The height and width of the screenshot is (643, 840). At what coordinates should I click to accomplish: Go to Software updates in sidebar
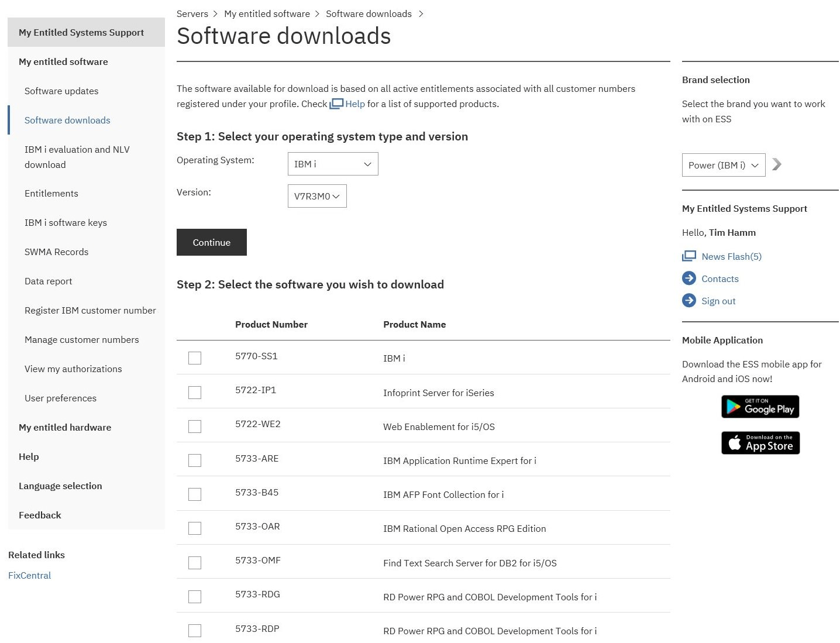click(x=61, y=91)
